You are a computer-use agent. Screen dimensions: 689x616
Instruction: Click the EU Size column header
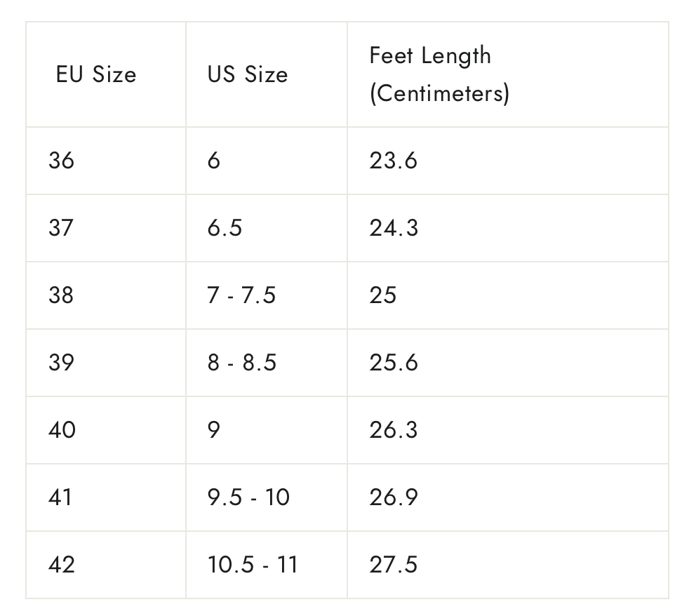click(96, 74)
